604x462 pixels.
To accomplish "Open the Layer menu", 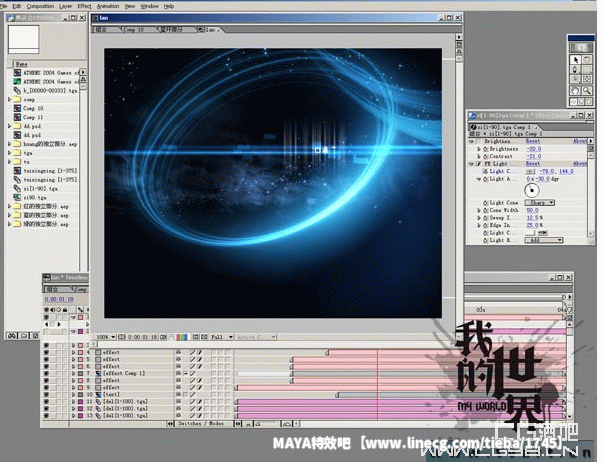I will click(65, 6).
